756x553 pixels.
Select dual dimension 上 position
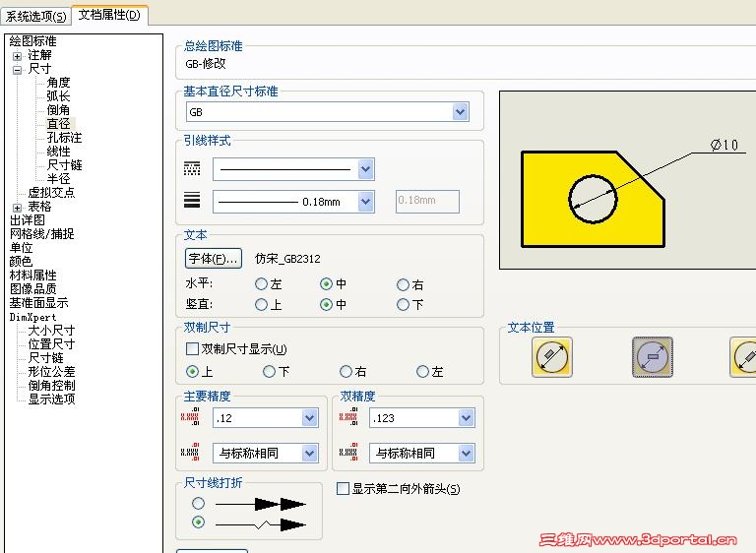[192, 371]
